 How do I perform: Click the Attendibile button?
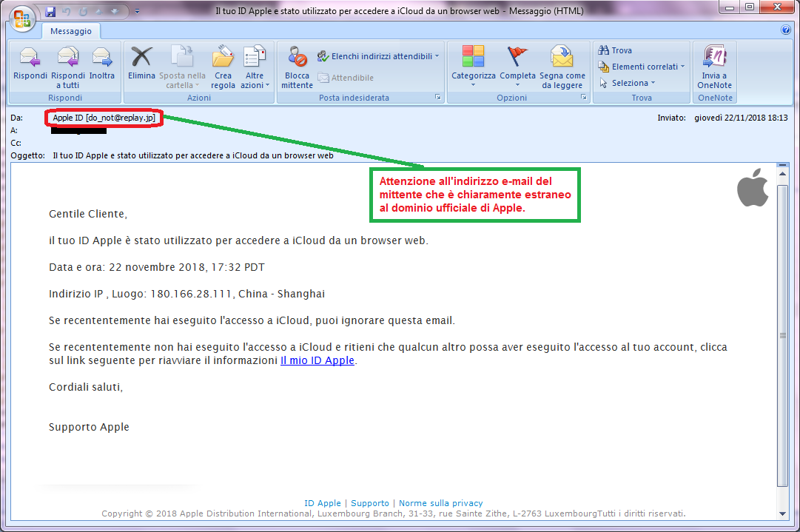346,78
